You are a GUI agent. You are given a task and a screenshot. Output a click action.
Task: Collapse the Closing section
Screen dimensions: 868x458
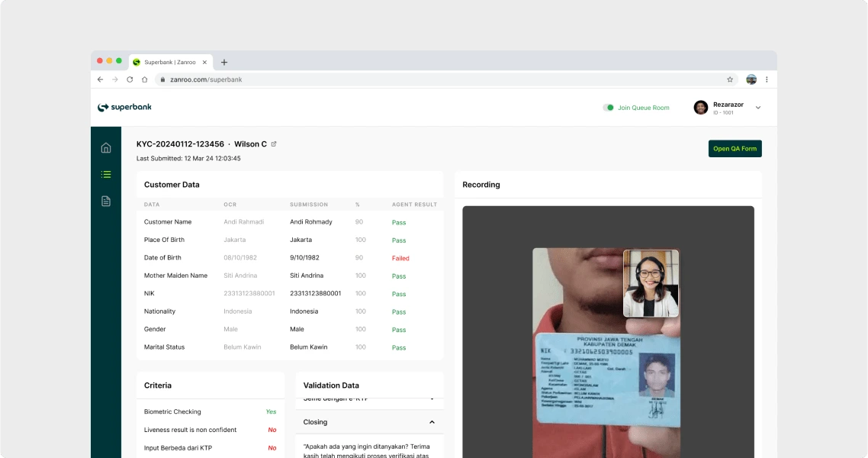coord(432,422)
